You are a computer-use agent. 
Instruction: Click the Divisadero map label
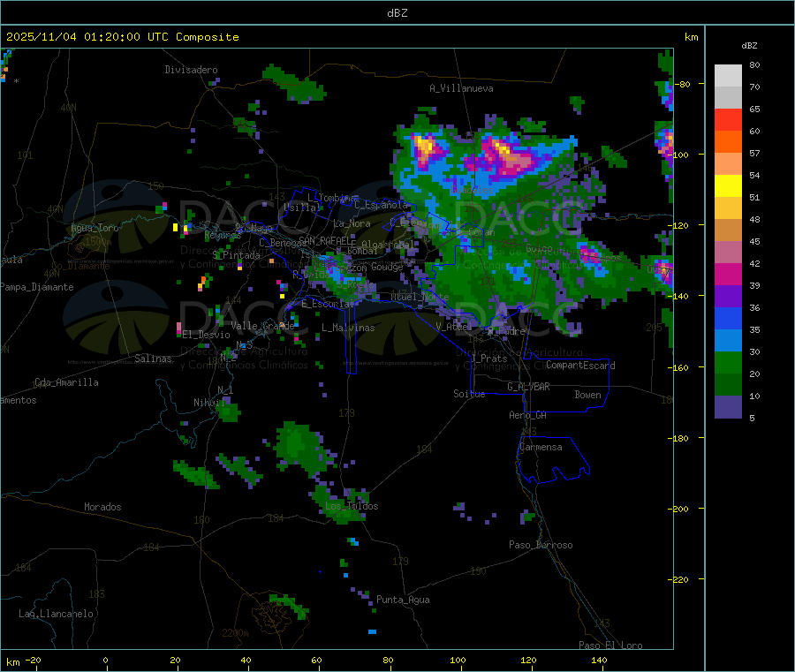[x=191, y=70]
